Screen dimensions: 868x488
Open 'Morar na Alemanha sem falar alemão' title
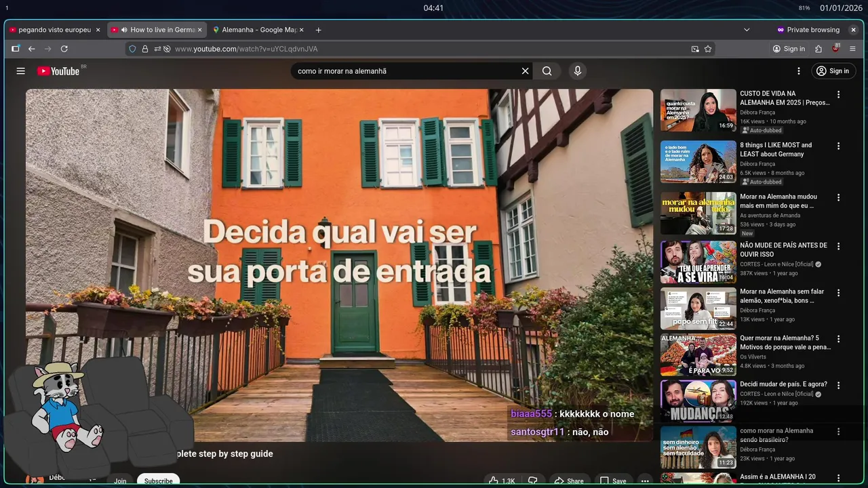pyautogui.click(x=782, y=296)
